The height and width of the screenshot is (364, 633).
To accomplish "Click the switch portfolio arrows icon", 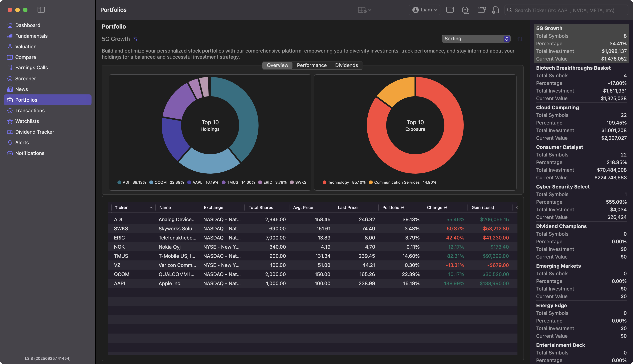I will tap(135, 39).
